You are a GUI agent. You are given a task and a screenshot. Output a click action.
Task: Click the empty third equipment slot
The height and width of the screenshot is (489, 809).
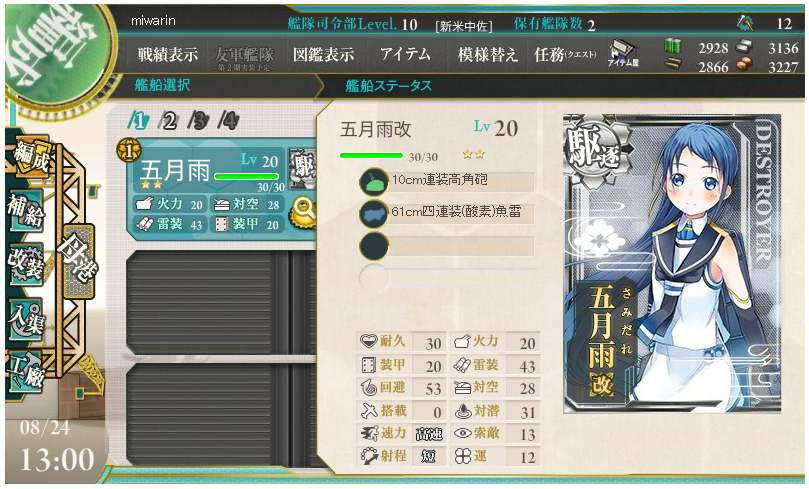click(x=447, y=246)
